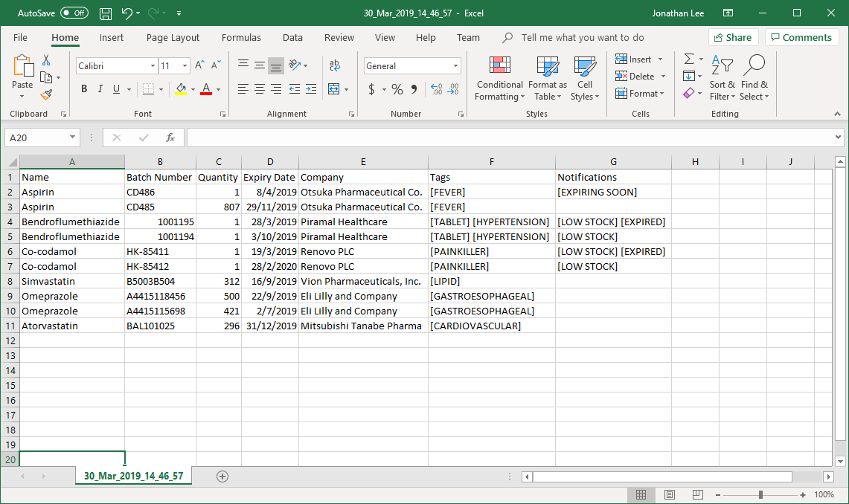Open the Format cells button
This screenshot has width=849, height=504.
(639, 94)
